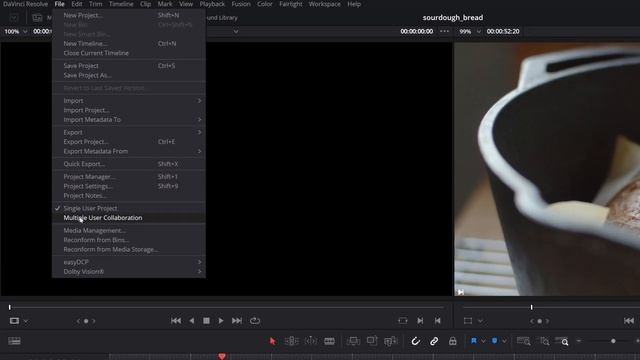The image size is (640, 360).
Task: Choose Reconform from Media Storage entry
Action: pos(129,249)
